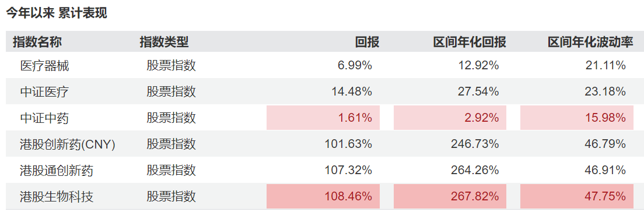644x212 pixels.
Task: Select the 港股通创新药 index row
Action: 322,170
